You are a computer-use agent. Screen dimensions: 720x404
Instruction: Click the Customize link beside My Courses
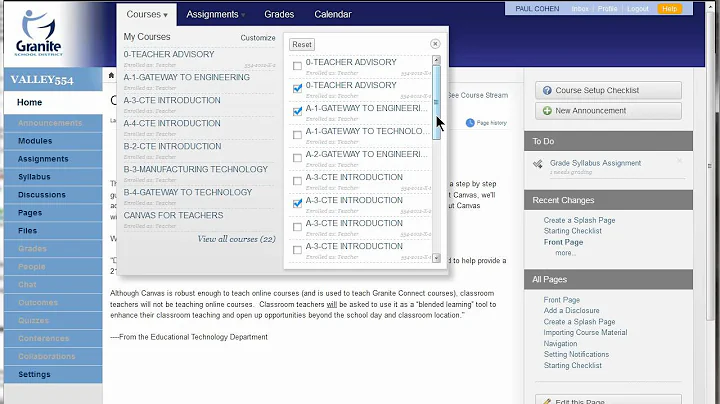pos(258,38)
